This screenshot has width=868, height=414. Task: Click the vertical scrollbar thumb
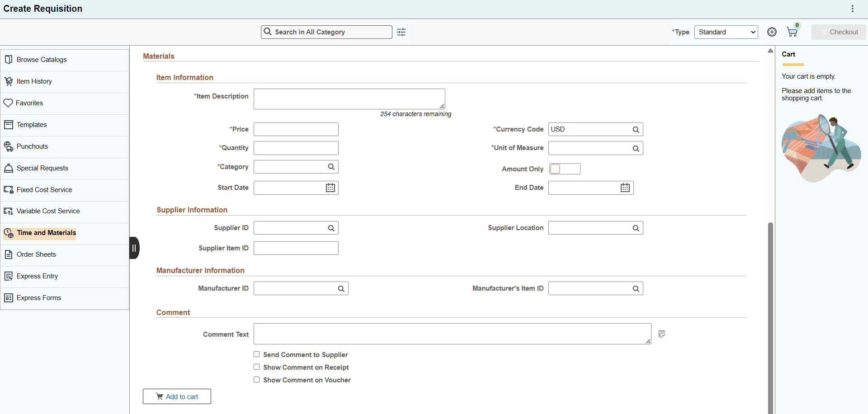coord(770,318)
